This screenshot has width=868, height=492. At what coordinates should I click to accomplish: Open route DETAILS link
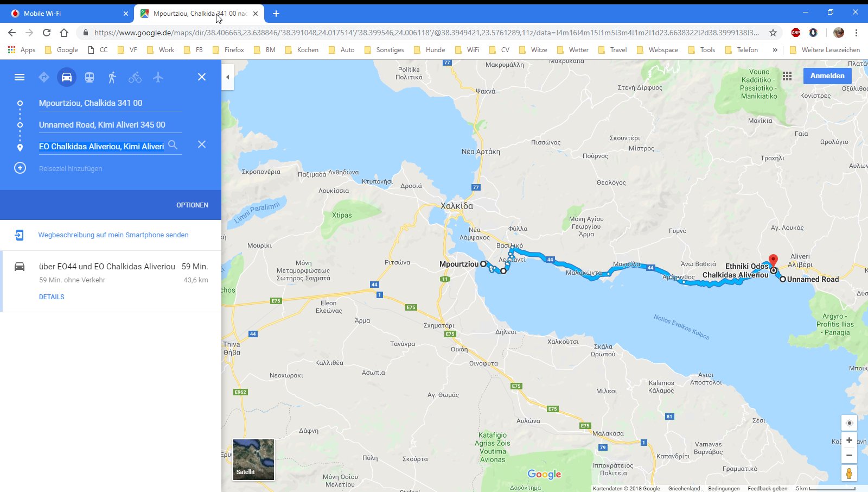52,297
